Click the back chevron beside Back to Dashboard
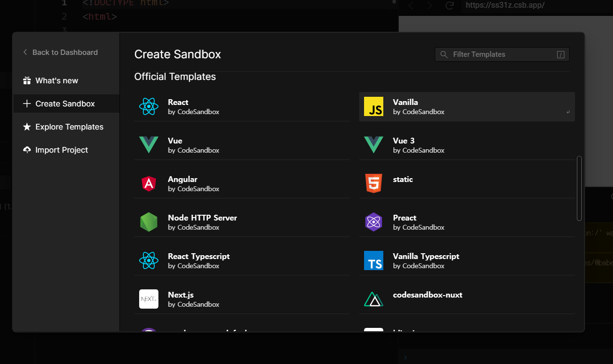613x364 pixels. pyautogui.click(x=25, y=52)
